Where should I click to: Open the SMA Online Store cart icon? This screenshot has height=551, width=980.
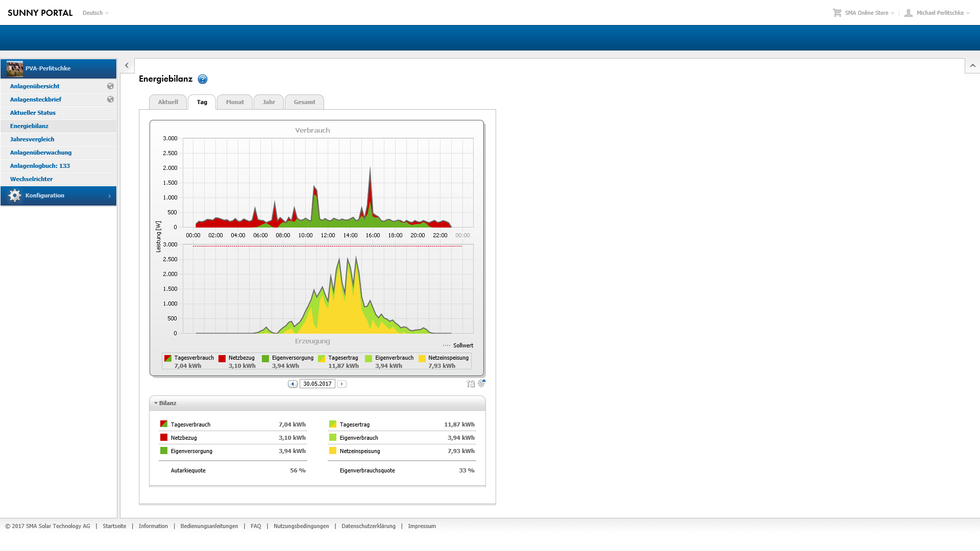pos(837,13)
